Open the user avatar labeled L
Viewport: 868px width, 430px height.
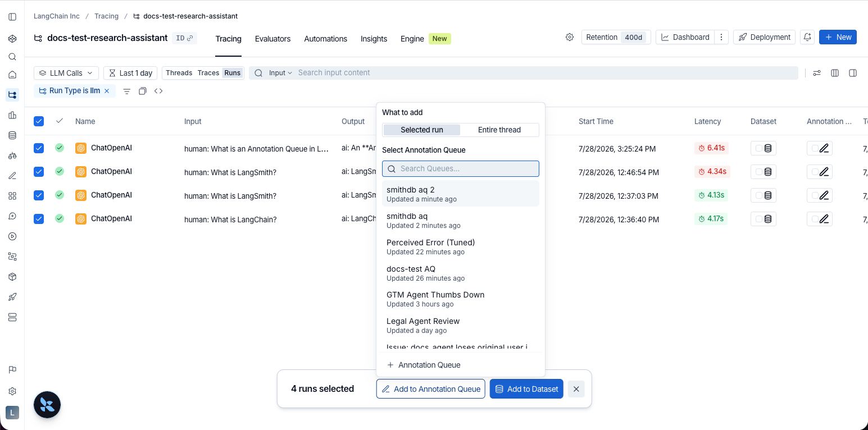tap(12, 413)
